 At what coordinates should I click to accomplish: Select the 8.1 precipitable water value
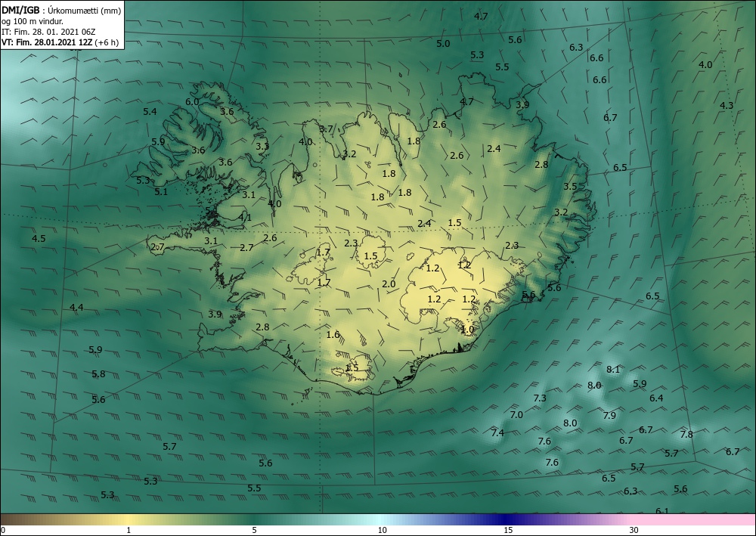point(613,370)
